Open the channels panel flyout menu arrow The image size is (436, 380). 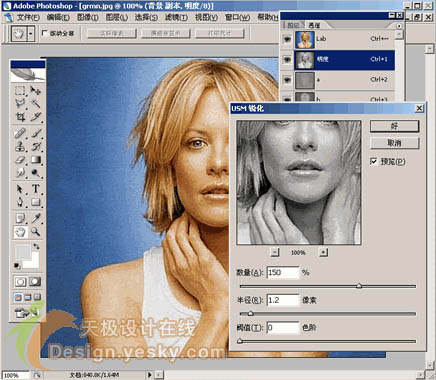click(399, 25)
